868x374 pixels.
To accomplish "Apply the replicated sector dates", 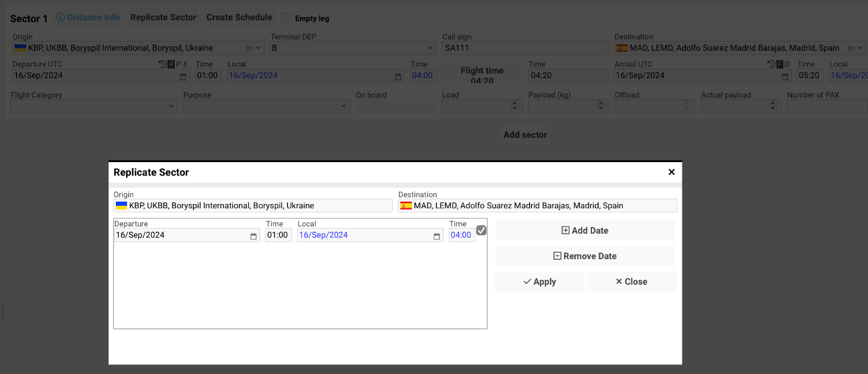I will 539,281.
